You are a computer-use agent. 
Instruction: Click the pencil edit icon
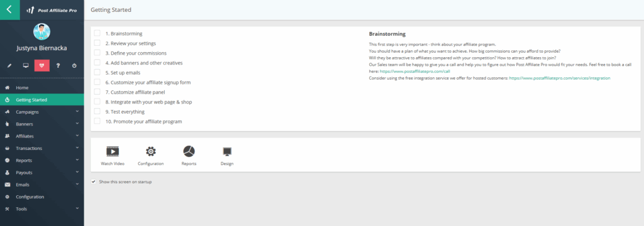9,65
